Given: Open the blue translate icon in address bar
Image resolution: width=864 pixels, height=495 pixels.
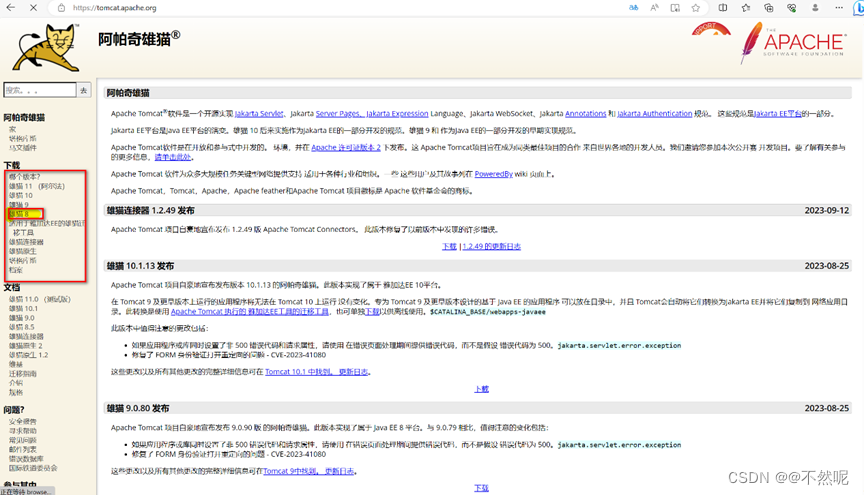Looking at the screenshot, I should (634, 8).
